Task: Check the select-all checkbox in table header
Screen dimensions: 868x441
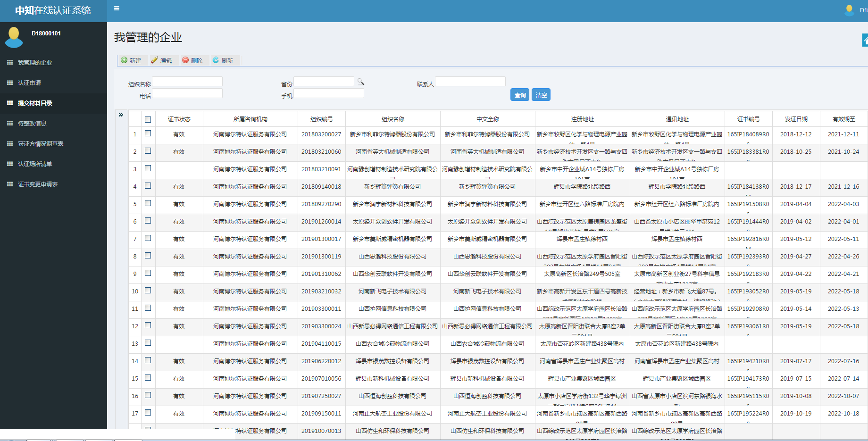Action: (x=148, y=119)
